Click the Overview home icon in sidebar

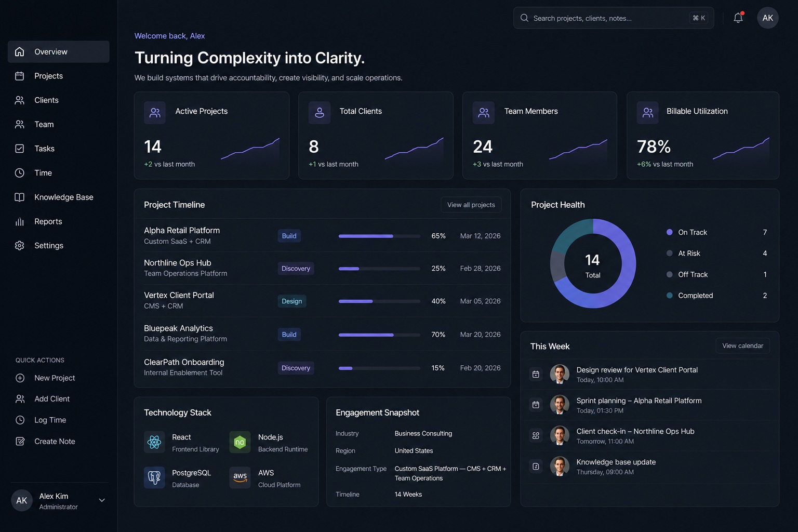pos(20,51)
